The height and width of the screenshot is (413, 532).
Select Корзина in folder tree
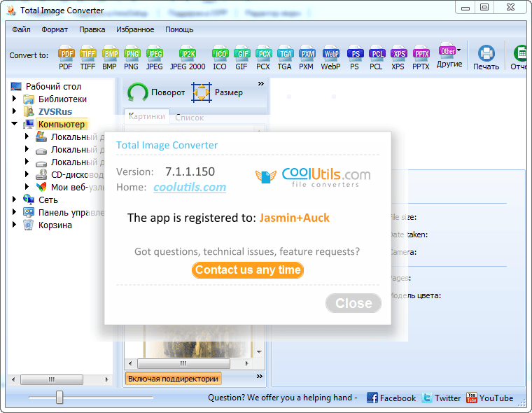pyautogui.click(x=55, y=225)
